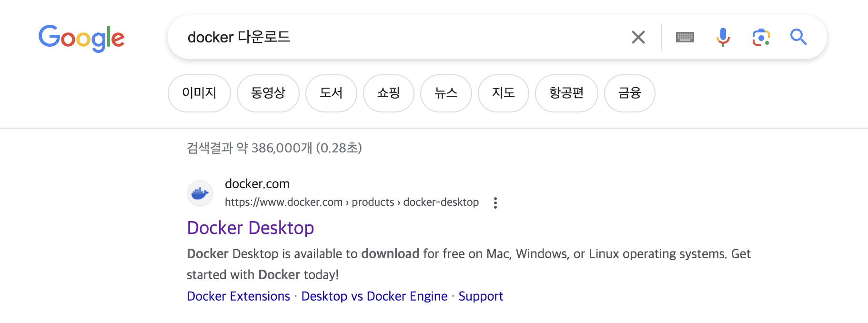Select the 항공편 filter tab

pos(566,93)
